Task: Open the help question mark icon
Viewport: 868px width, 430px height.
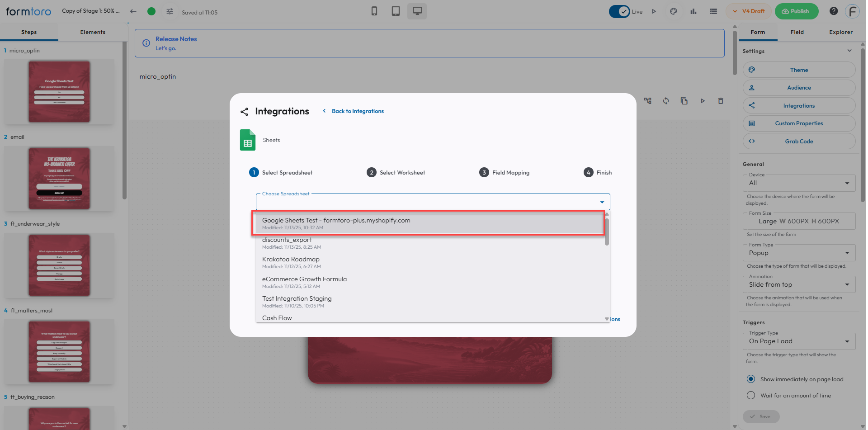Action: (x=834, y=11)
